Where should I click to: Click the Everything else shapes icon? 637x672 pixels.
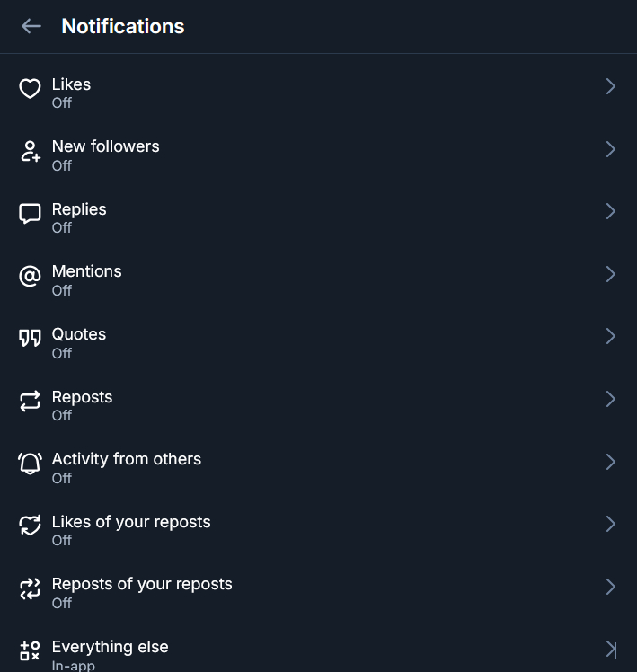31,650
